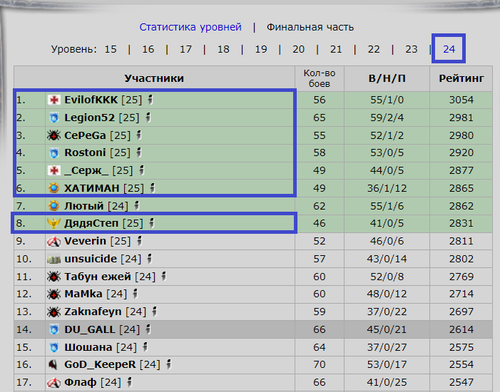The width and height of the screenshot is (500, 392).
Task: Open the info icon after Legion52 [25]
Action: point(148,117)
